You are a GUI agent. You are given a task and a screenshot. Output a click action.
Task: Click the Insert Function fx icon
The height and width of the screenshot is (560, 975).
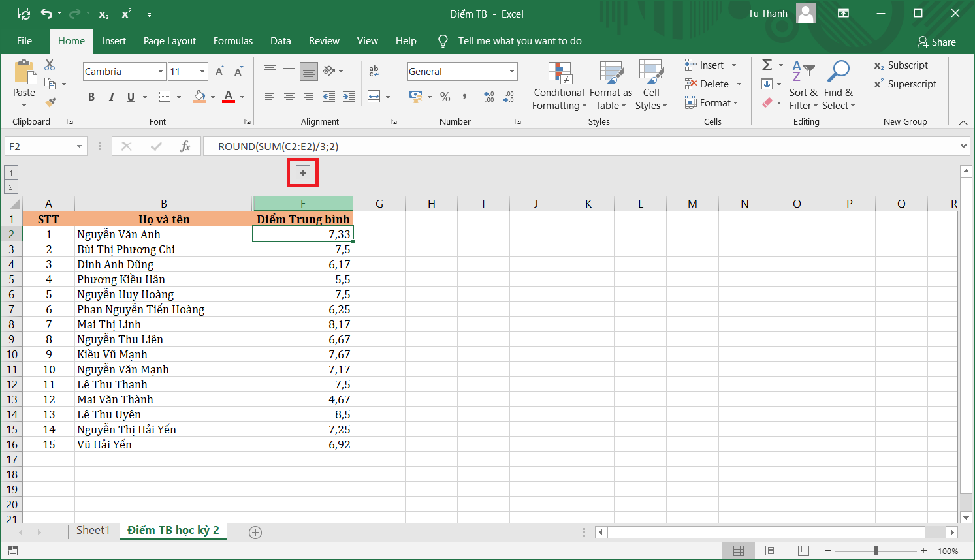click(185, 146)
